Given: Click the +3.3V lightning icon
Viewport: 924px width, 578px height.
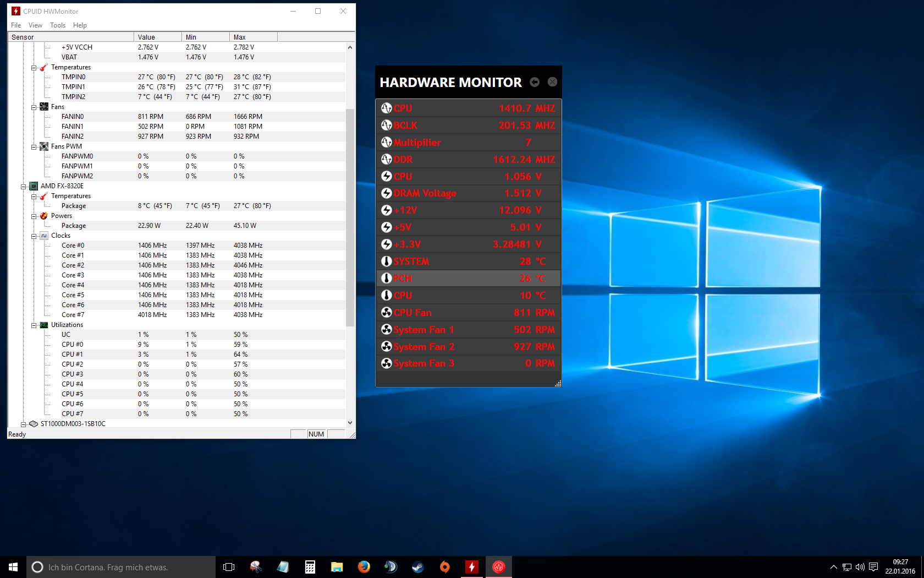Looking at the screenshot, I should [387, 244].
